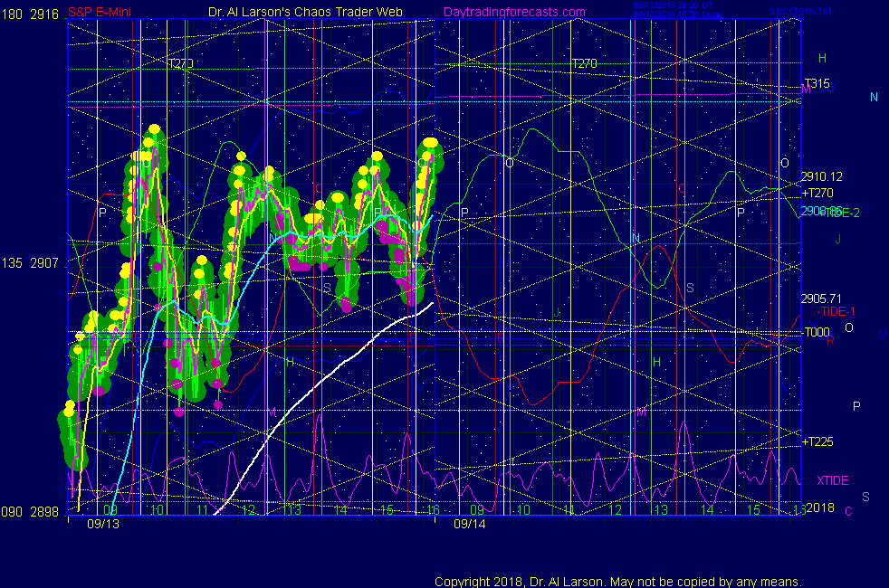Click the yellow +T270 label at the right edge
Screen dimensions: 889x588
tap(817, 193)
